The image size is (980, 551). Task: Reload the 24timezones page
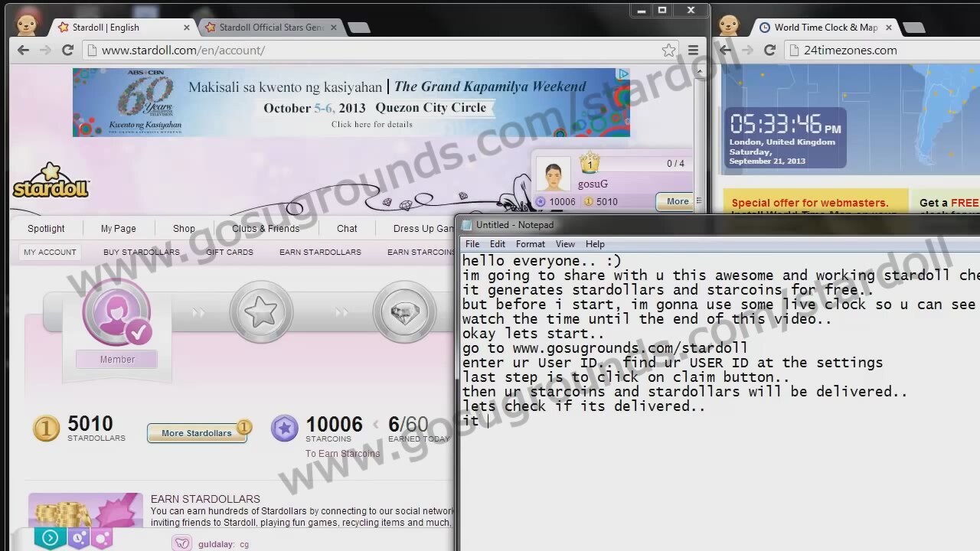[x=770, y=51]
